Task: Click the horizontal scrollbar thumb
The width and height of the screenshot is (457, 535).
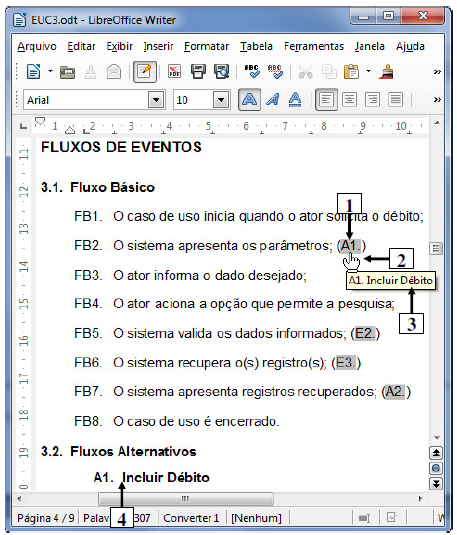Action: 186,499
